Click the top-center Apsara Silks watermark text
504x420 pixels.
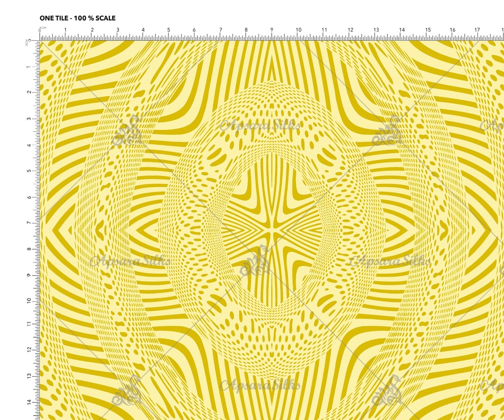pos(260,125)
